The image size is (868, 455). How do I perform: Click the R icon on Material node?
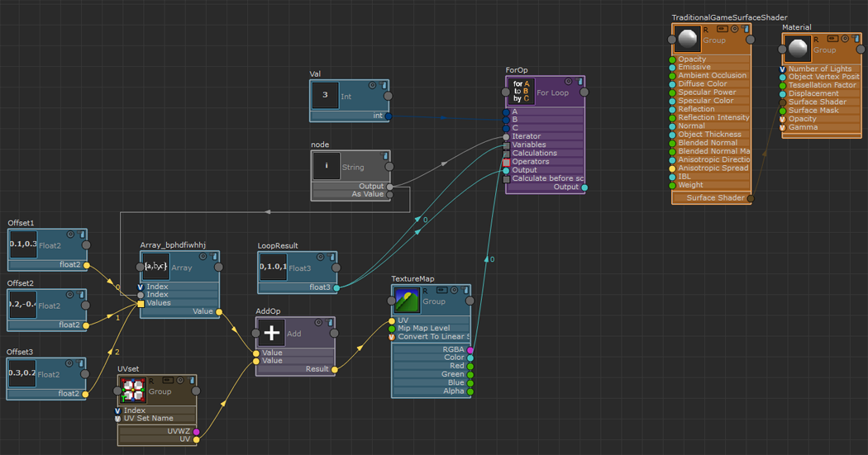(x=815, y=40)
